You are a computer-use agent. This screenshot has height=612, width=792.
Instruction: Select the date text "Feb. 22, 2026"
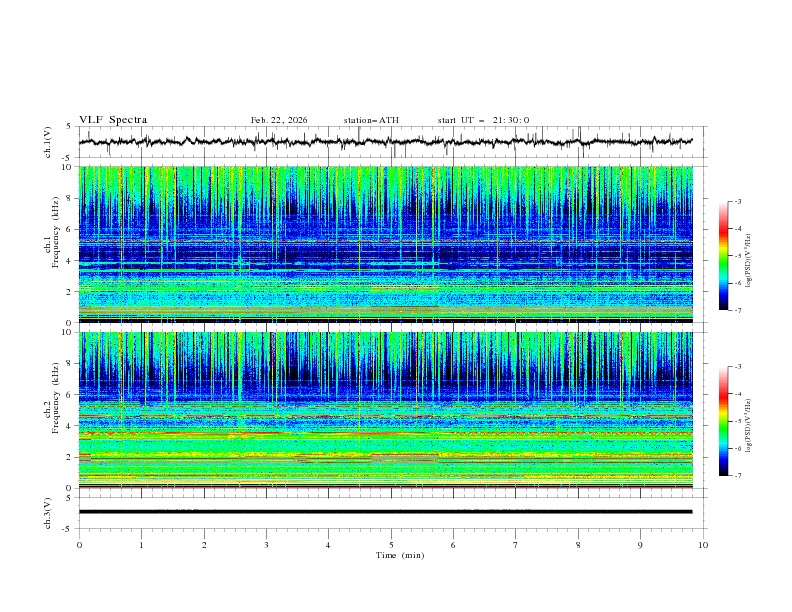pos(279,120)
